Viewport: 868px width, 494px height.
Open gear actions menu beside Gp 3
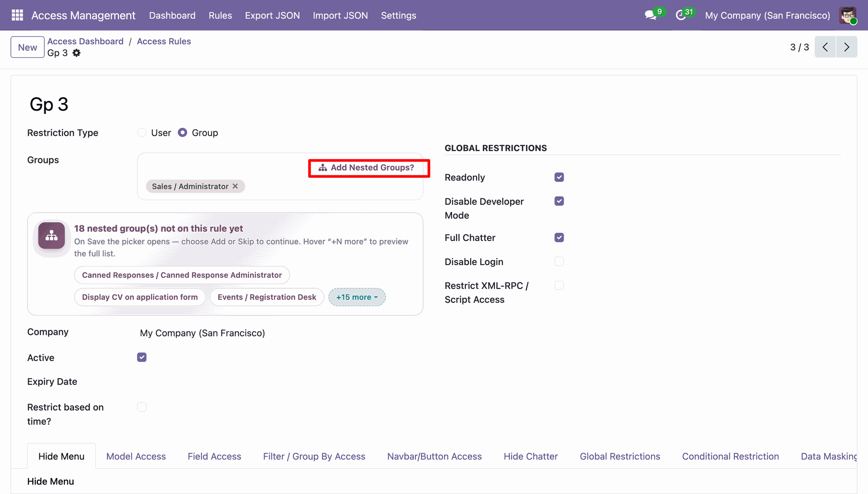point(76,53)
